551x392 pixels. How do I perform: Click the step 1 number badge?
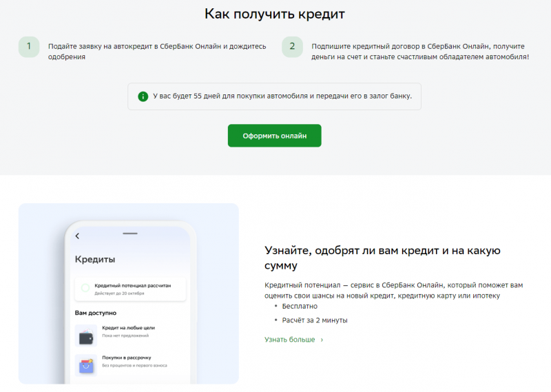coord(29,47)
